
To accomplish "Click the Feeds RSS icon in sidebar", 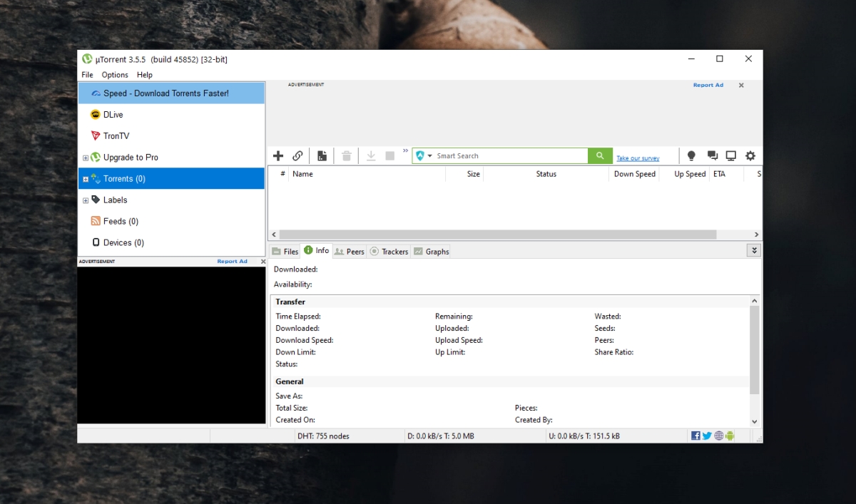I will 96,222.
